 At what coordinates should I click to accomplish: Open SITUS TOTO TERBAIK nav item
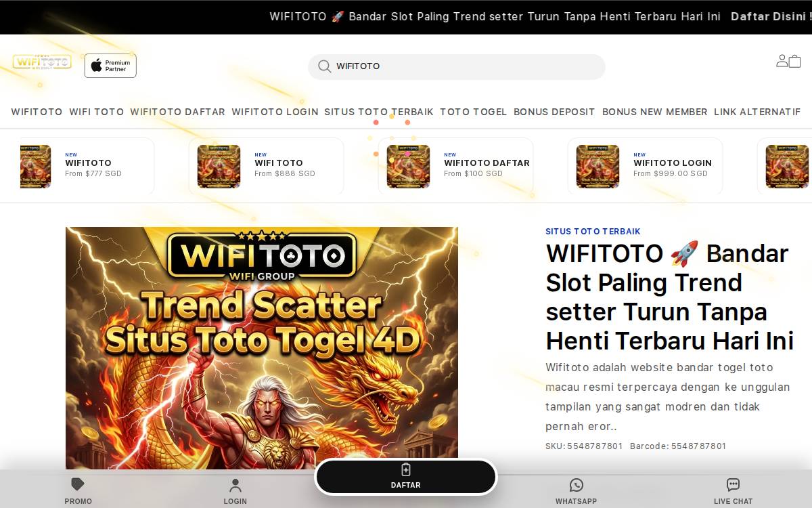(x=379, y=112)
